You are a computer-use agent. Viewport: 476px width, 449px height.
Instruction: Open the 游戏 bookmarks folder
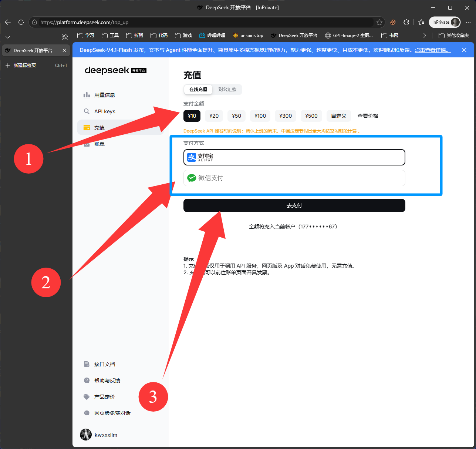(183, 36)
